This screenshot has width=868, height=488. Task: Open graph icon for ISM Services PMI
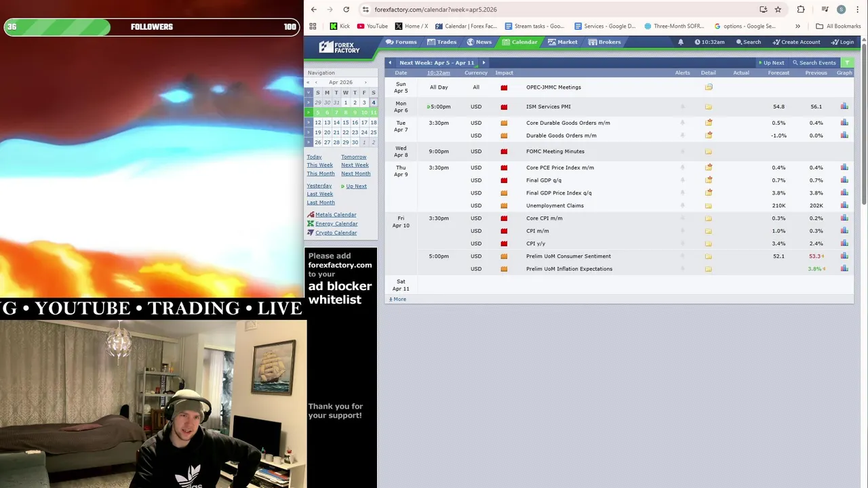844,106
